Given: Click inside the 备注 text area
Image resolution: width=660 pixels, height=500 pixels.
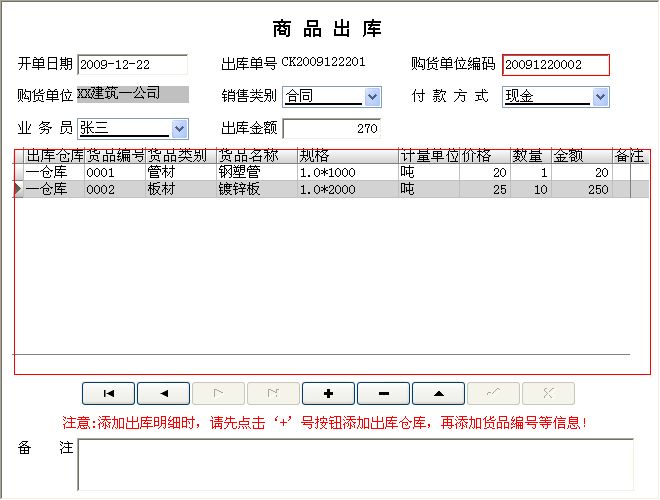Looking at the screenshot, I should [355, 464].
